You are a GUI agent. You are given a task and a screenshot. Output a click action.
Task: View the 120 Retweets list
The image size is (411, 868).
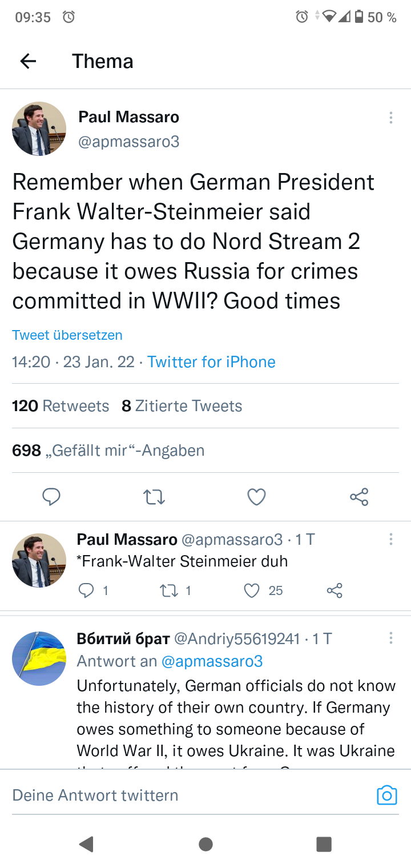point(61,406)
